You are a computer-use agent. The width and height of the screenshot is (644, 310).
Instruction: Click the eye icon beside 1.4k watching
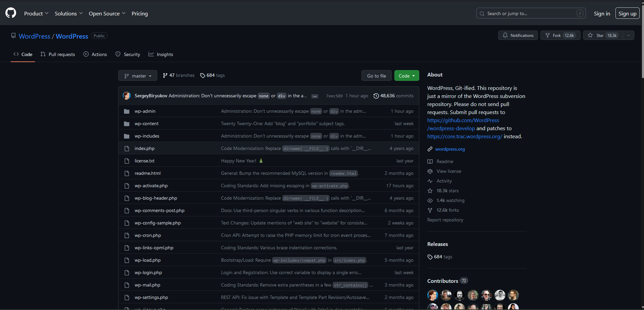(x=430, y=200)
